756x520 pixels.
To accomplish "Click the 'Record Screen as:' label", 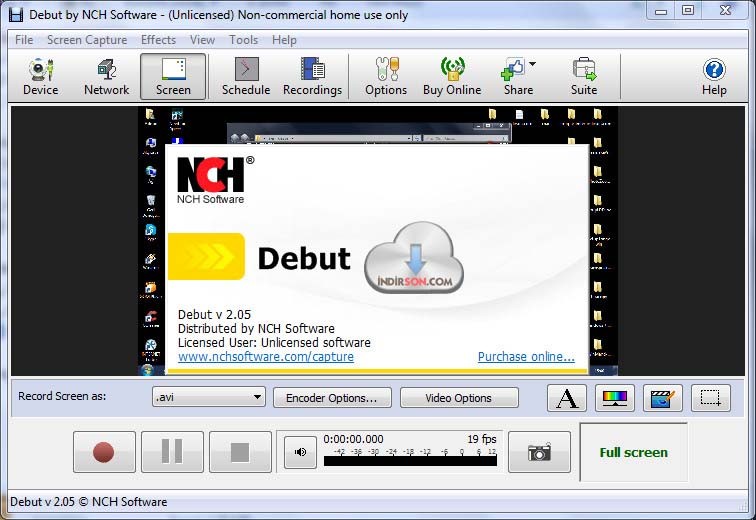I will tap(62, 396).
